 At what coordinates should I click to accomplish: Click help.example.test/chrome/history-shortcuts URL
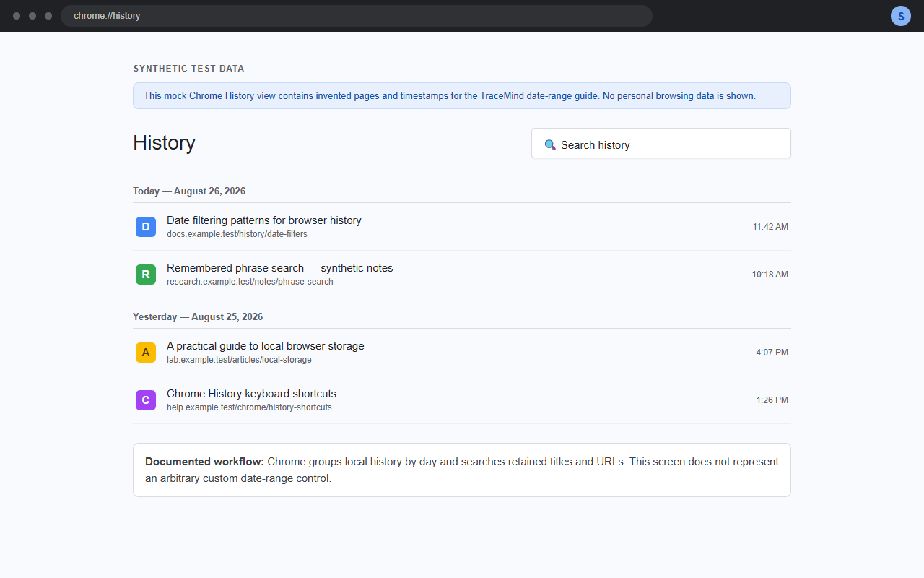coord(249,407)
